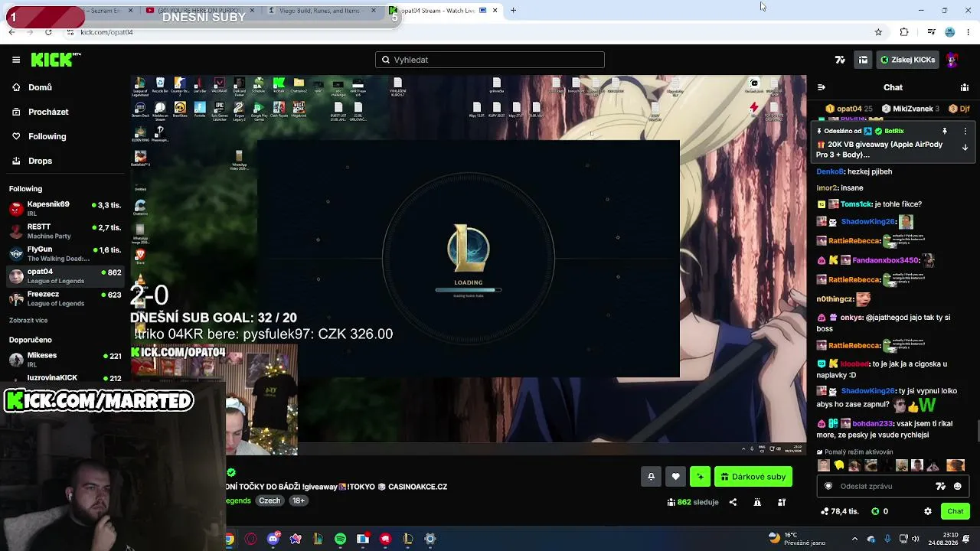Expand followed list with Zobrazit více
The width and height of the screenshot is (980, 551).
click(28, 321)
